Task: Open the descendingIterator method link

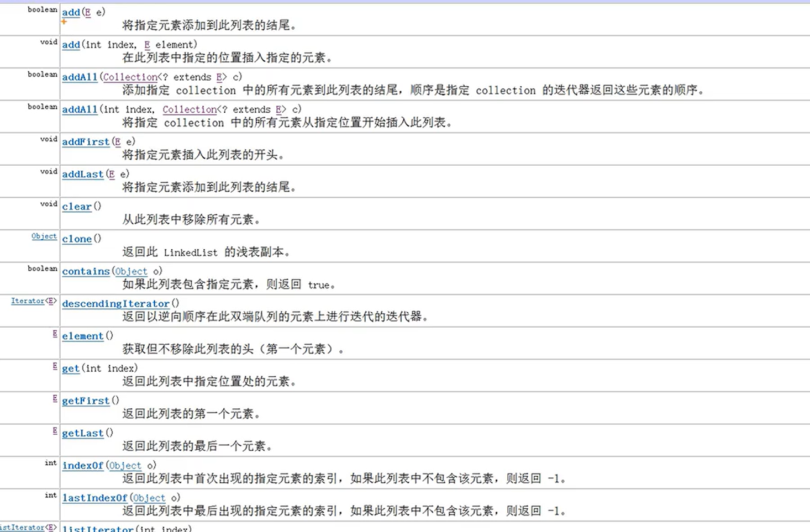Action: [x=115, y=303]
